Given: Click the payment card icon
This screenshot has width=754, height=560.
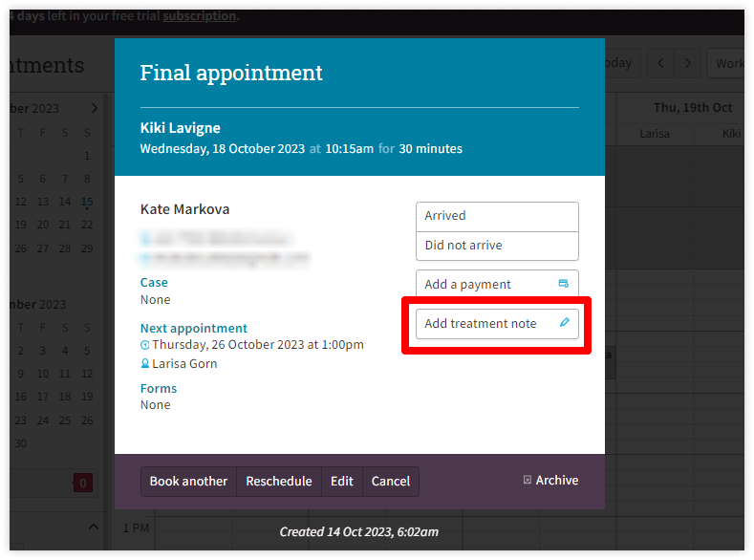Looking at the screenshot, I should click(564, 284).
